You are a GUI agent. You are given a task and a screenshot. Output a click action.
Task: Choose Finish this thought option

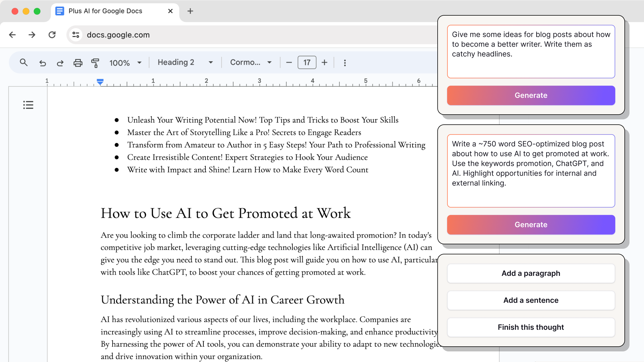tap(531, 327)
